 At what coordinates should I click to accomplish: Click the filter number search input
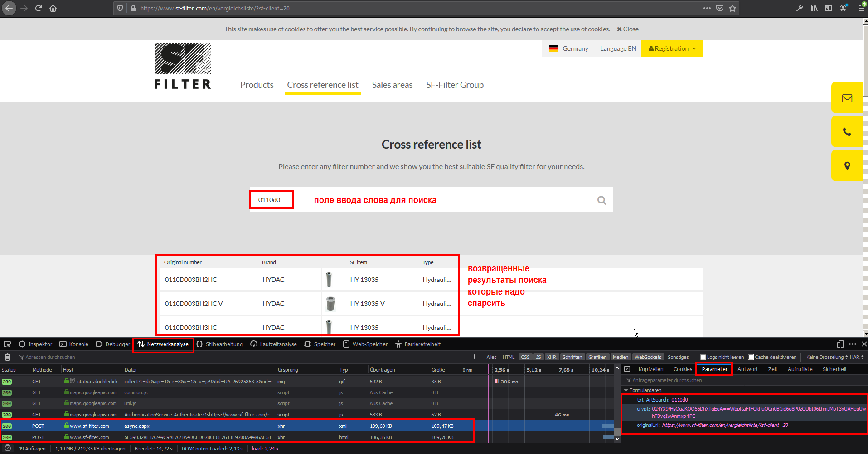(431, 199)
